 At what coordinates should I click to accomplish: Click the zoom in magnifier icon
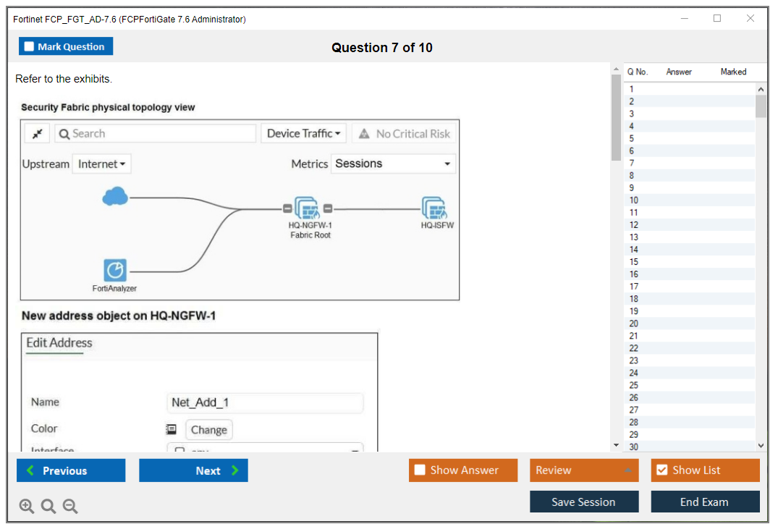coord(27,507)
